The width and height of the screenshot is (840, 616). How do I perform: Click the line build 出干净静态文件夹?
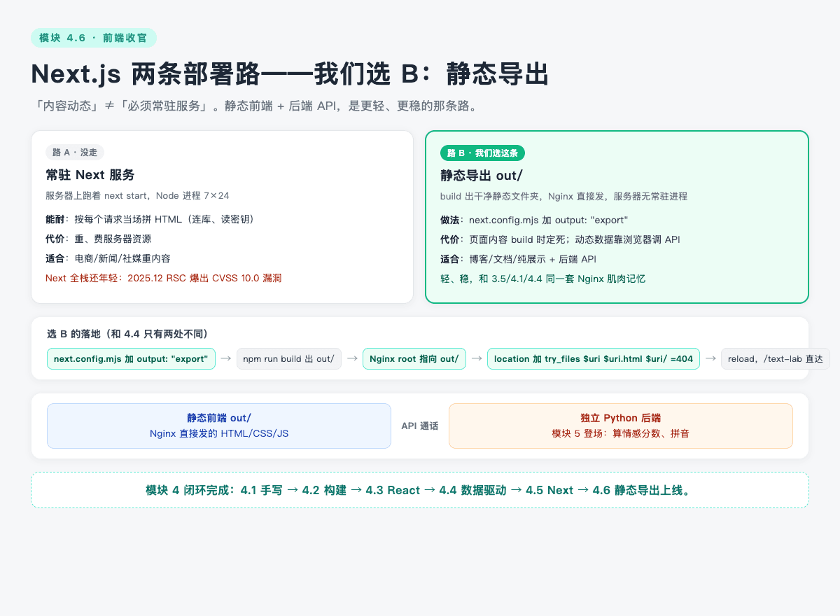tap(563, 196)
